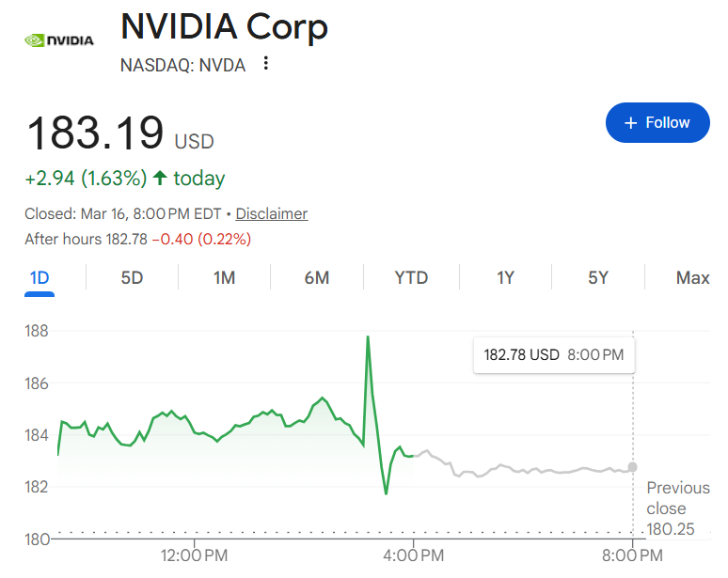This screenshot has width=728, height=578.
Task: Open the three-dot more options menu
Action: (x=266, y=64)
